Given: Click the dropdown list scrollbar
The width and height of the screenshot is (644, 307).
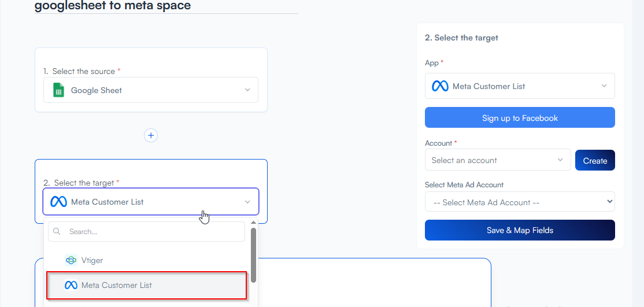Looking at the screenshot, I should tap(253, 254).
